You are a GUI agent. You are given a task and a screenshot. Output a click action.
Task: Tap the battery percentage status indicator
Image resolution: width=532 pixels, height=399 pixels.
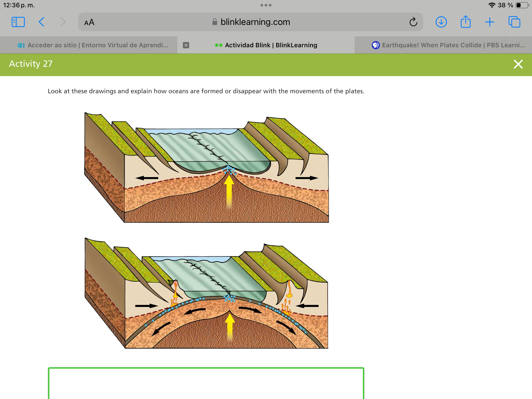[505, 5]
